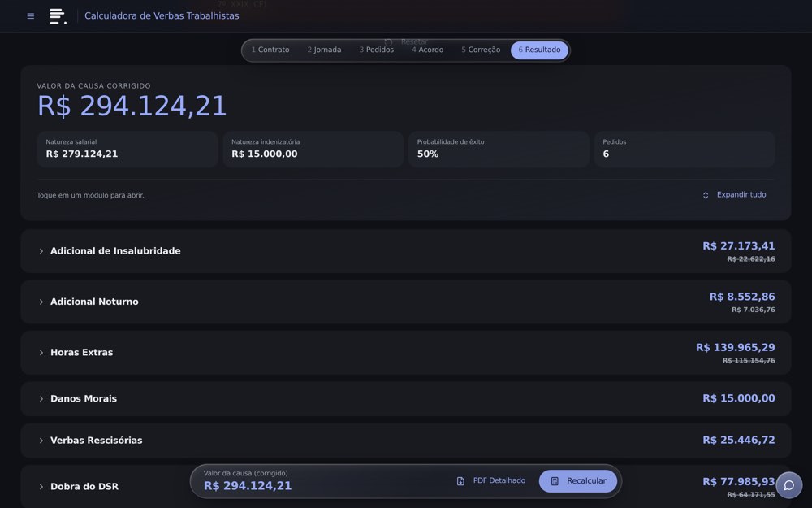Click Calculadora de Verbas Trabalhistas title
The height and width of the screenshot is (508, 812).
point(162,16)
